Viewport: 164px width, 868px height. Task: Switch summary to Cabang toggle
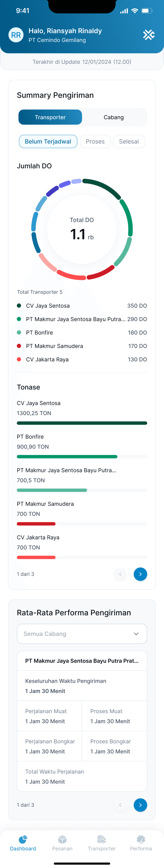click(114, 117)
